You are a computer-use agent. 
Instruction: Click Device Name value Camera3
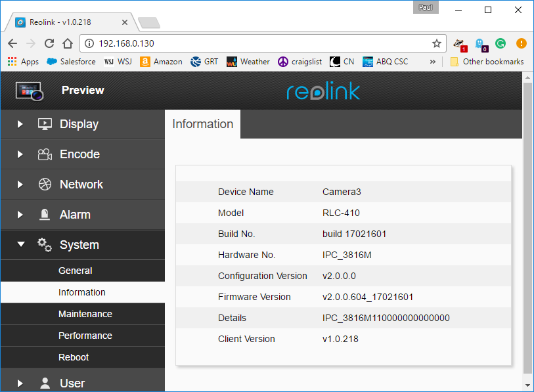pyautogui.click(x=342, y=192)
